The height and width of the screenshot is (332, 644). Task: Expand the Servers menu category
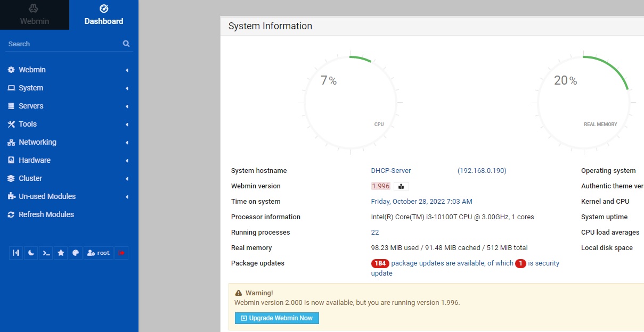pos(69,106)
